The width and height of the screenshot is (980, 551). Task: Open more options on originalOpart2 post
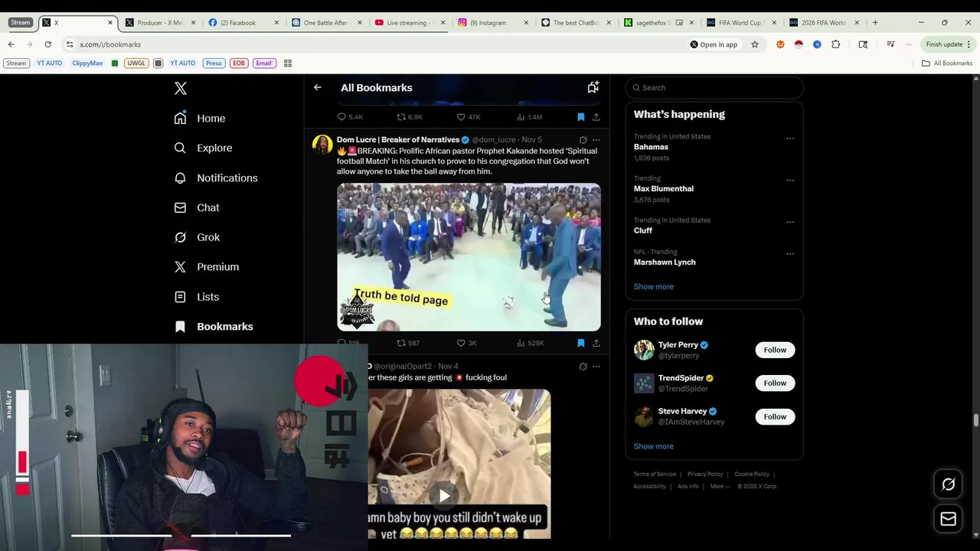[x=596, y=367]
